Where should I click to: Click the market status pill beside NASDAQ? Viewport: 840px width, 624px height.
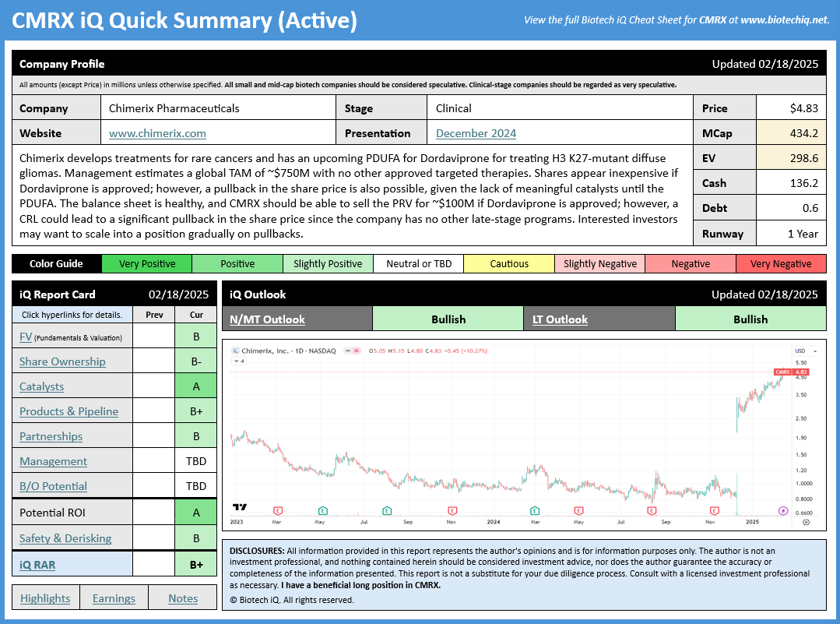352,351
